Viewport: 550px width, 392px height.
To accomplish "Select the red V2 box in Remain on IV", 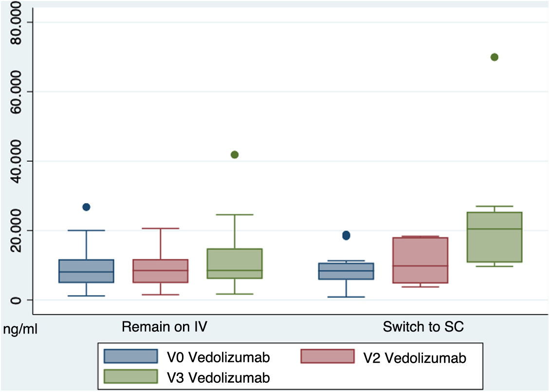I will 161,271.
